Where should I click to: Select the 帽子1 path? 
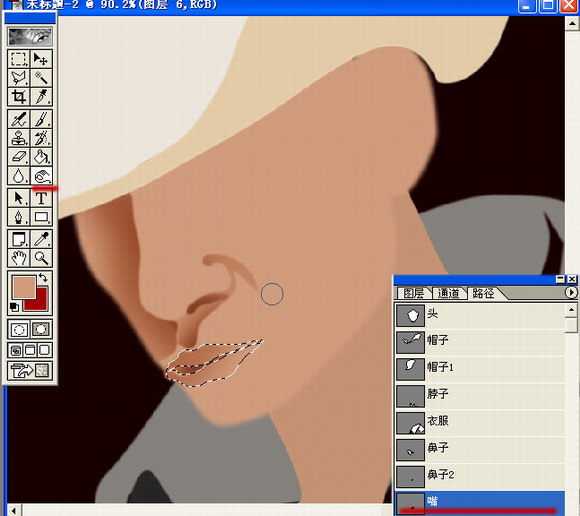pyautogui.click(x=480, y=367)
